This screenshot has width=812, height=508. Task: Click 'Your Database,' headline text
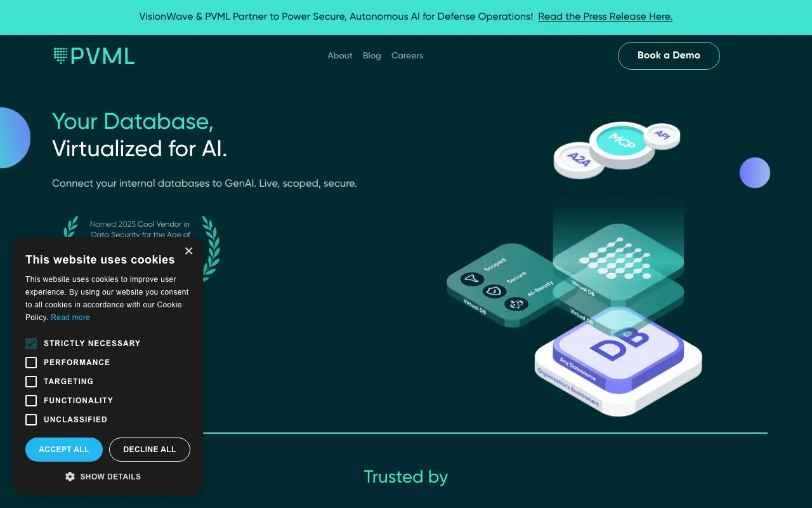pos(133,121)
